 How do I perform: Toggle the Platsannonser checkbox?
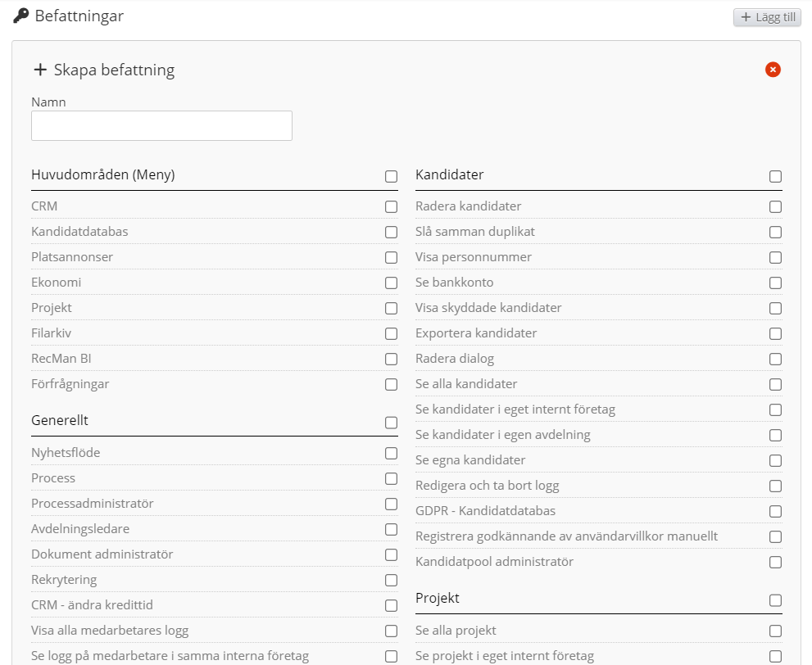coord(391,258)
